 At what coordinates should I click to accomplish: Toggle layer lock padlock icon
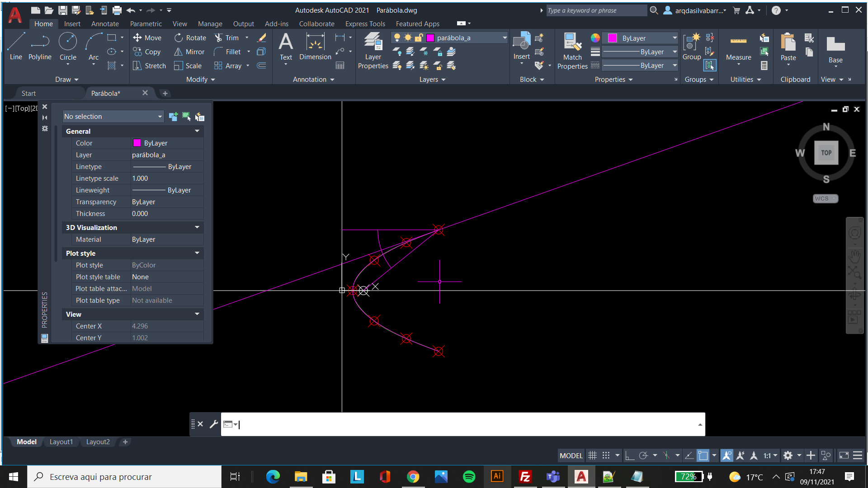tap(419, 38)
